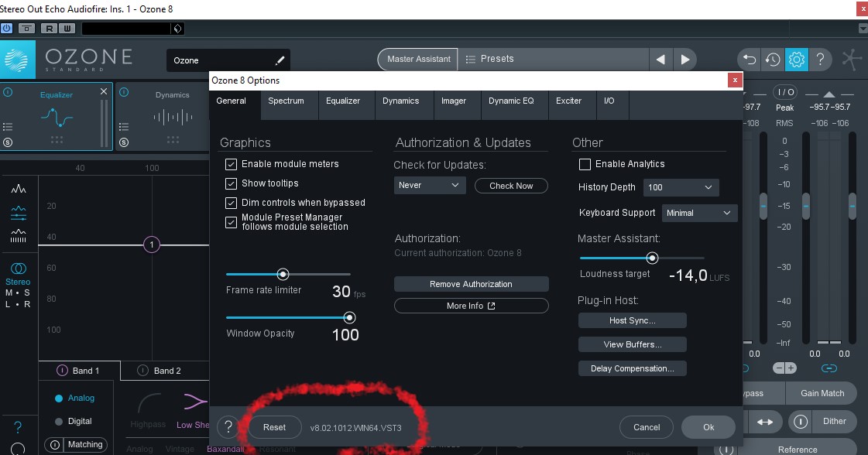Enable Analytics checkbox
Screen dimensions: 868x455
tap(585, 164)
